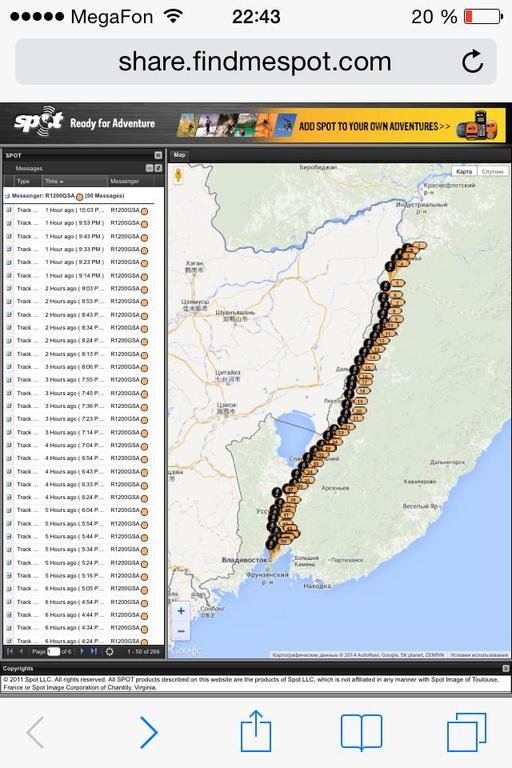Open the Safari share sheet
Screen dimensions: 512x768
(256, 731)
